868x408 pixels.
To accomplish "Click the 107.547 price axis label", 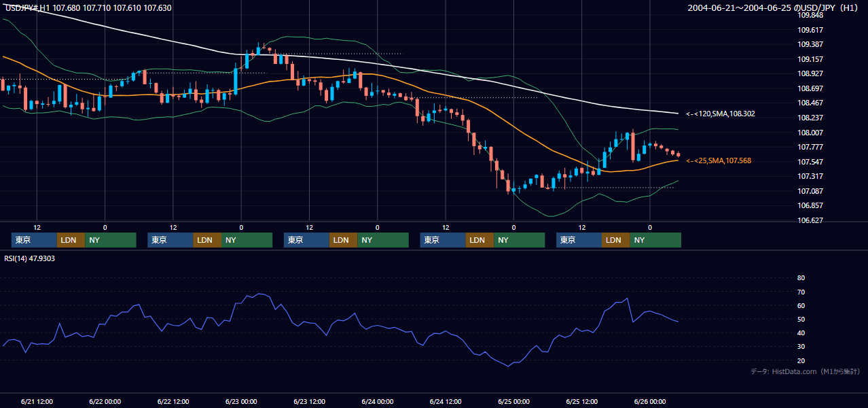I will coord(810,162).
